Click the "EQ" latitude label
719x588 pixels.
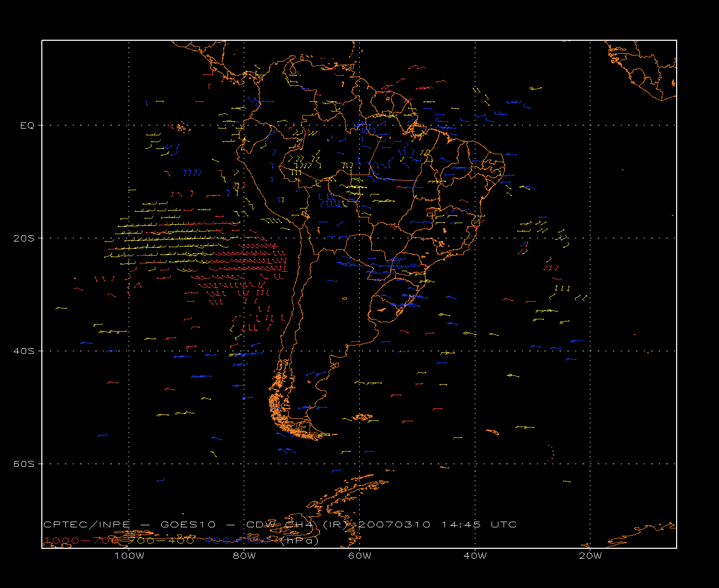click(27, 125)
